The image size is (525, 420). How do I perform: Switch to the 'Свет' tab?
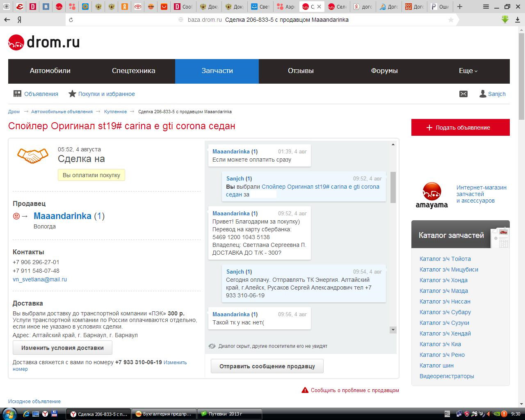(260, 7)
